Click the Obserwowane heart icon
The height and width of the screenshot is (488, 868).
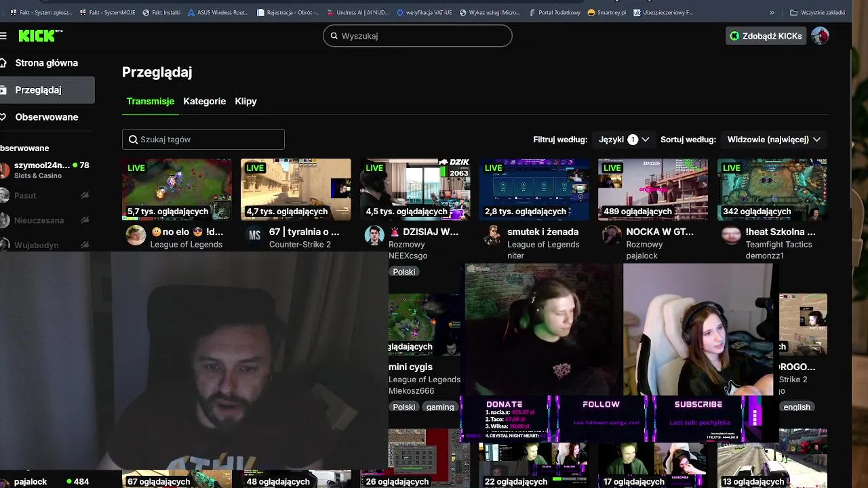click(3, 117)
